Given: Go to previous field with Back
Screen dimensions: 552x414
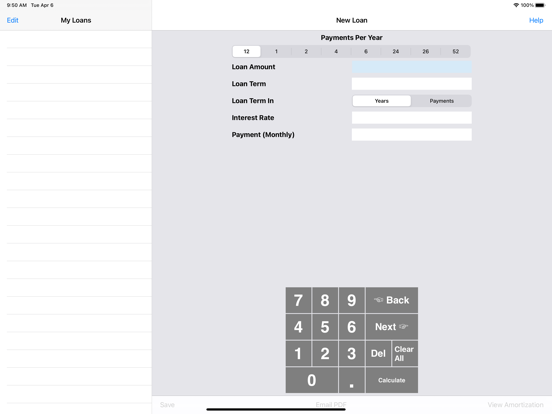Looking at the screenshot, I should click(392, 300).
